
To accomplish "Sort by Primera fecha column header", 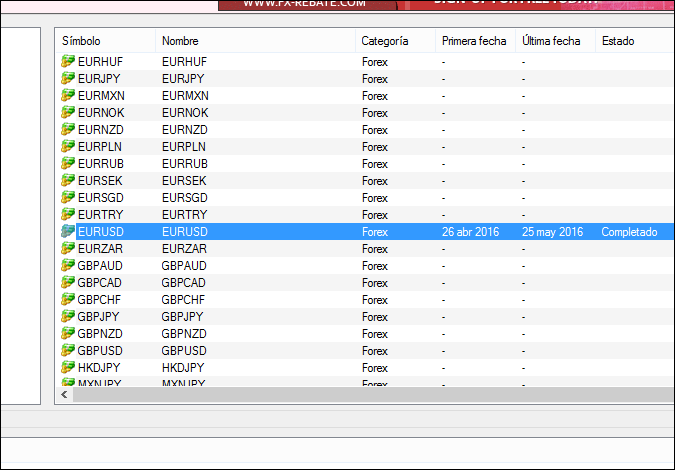I will [473, 41].
